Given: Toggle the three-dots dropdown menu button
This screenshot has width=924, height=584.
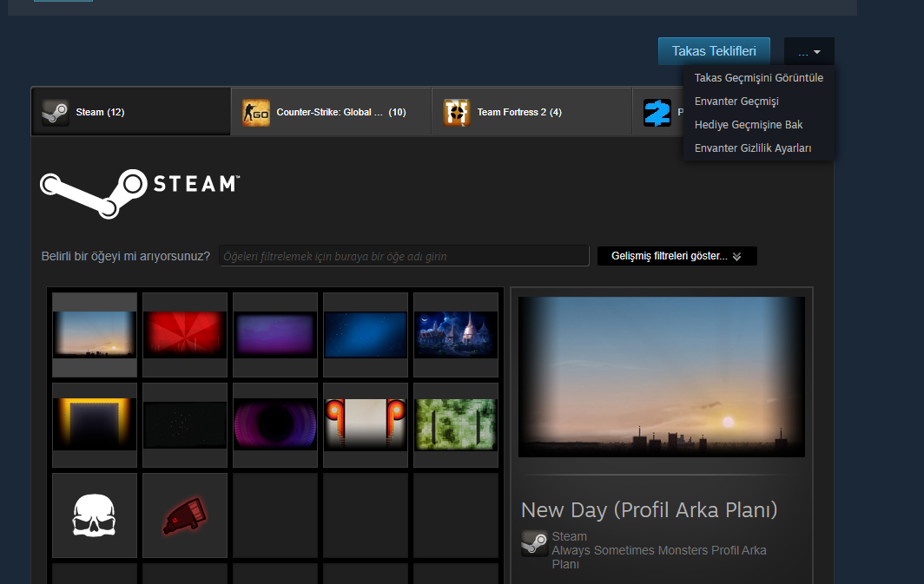Looking at the screenshot, I should tap(809, 52).
